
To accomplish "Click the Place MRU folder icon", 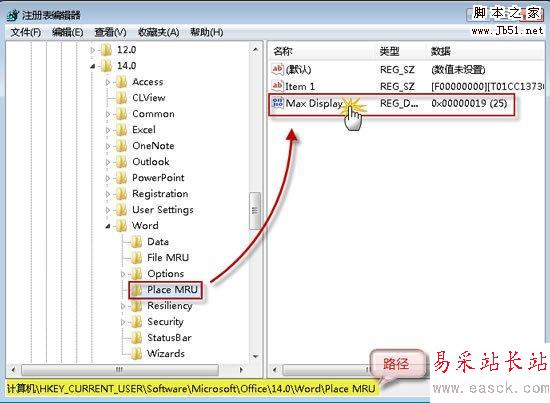I will [136, 290].
